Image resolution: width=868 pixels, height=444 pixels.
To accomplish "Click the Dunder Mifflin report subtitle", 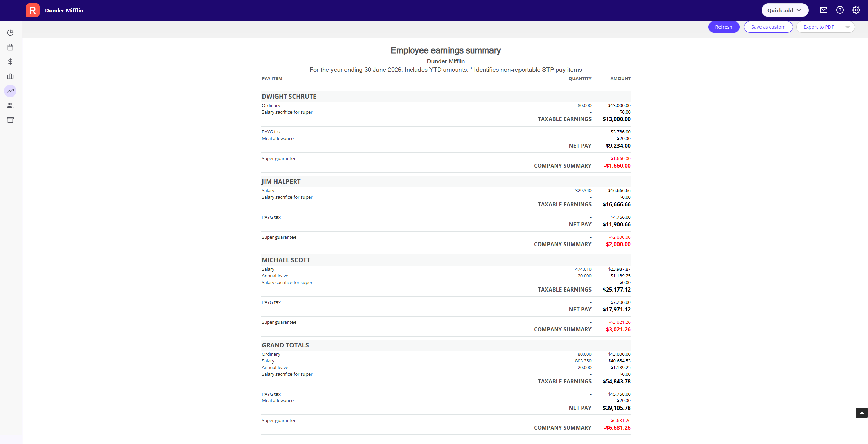I will pos(446,61).
